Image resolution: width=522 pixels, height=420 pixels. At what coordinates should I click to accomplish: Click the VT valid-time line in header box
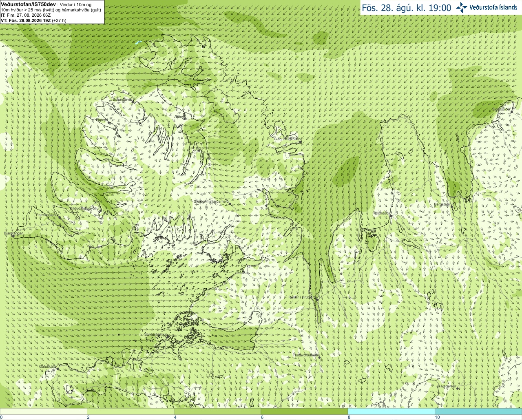pyautogui.click(x=33, y=20)
